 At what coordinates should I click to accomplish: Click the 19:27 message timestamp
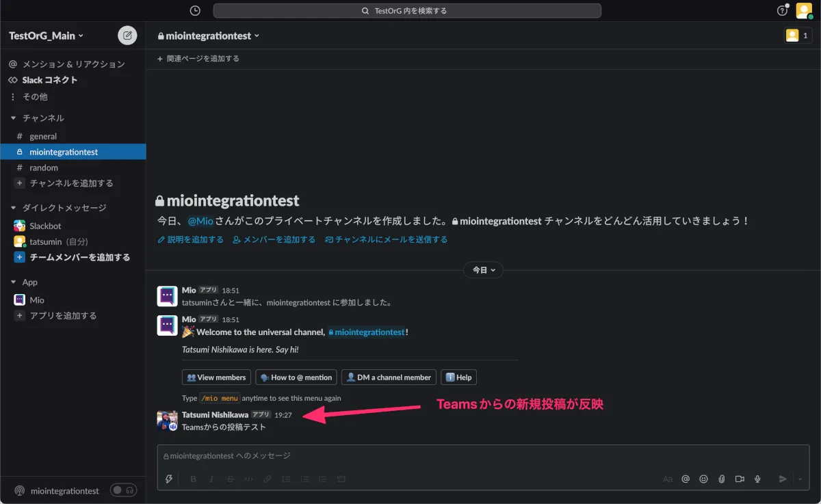[284, 415]
